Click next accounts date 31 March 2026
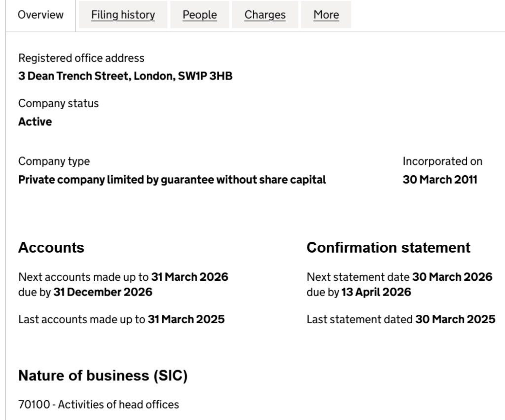This screenshot has width=505, height=420. tap(190, 277)
